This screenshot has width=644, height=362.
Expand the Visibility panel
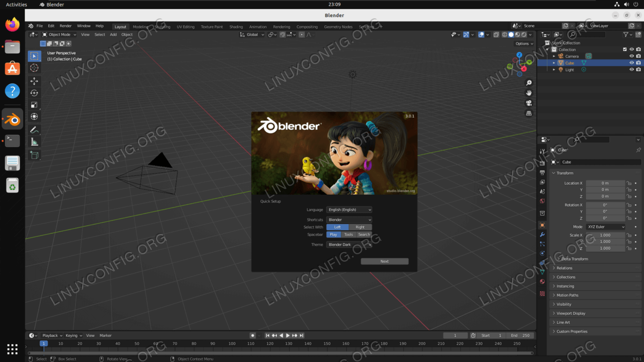click(596, 304)
